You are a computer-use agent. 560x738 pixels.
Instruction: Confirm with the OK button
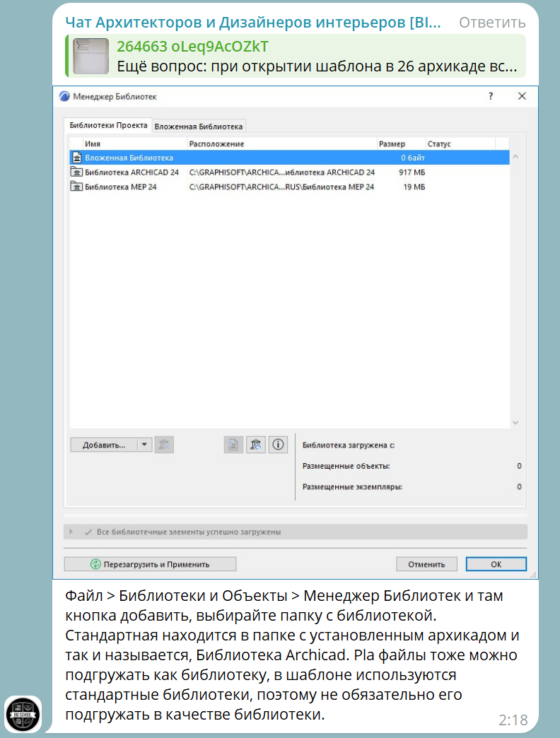tap(496, 564)
